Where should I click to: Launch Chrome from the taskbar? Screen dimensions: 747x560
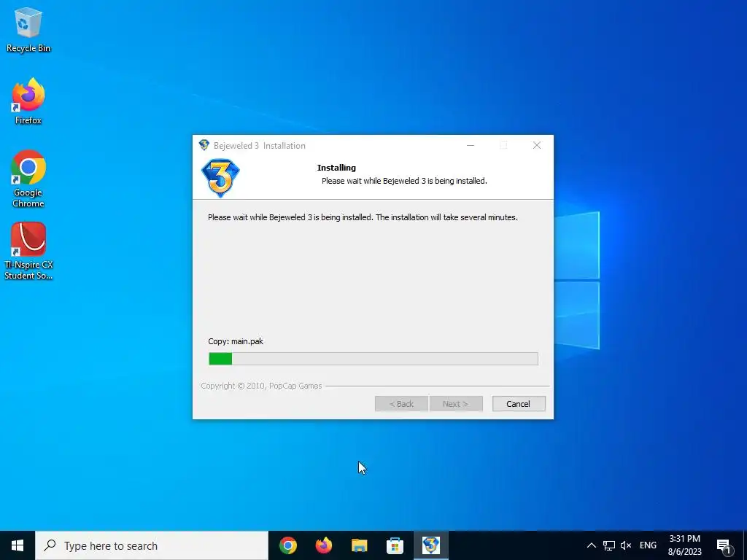[x=287, y=545]
